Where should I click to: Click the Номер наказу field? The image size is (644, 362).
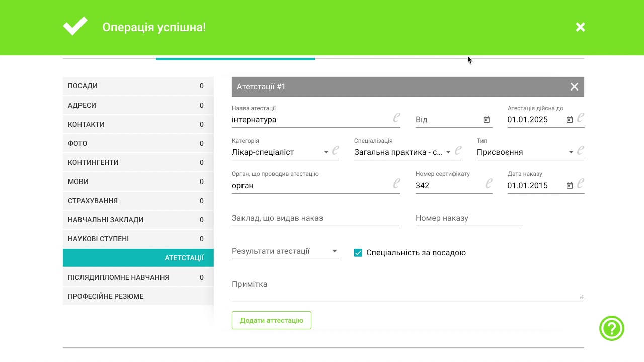[469, 218]
